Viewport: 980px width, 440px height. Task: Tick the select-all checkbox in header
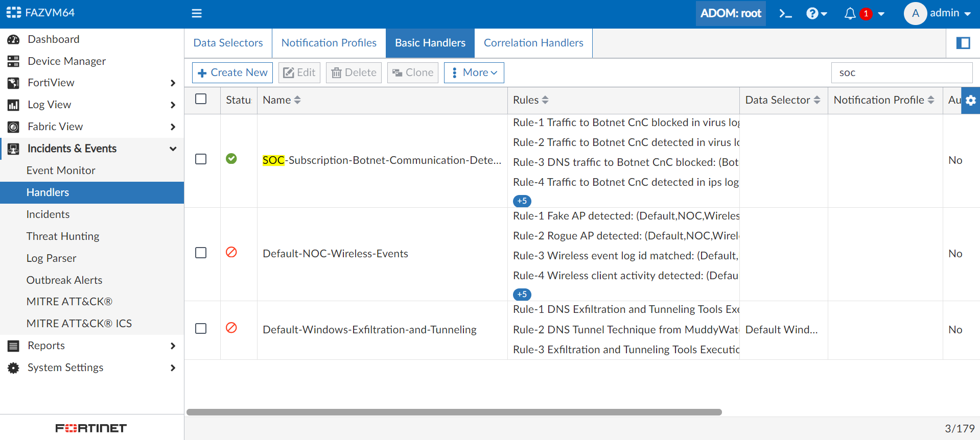point(201,99)
